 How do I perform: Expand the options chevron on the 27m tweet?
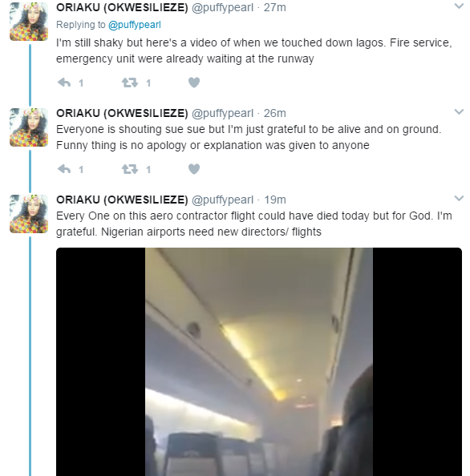(459, 6)
